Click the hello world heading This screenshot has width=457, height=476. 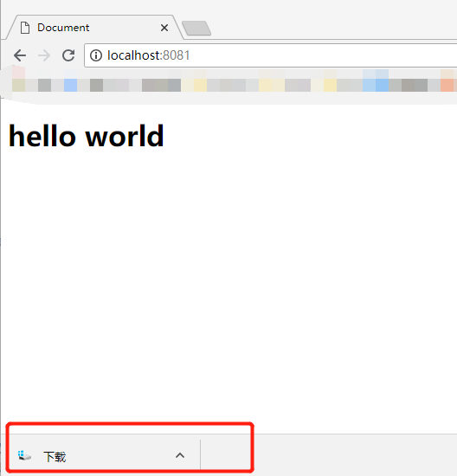point(87,136)
